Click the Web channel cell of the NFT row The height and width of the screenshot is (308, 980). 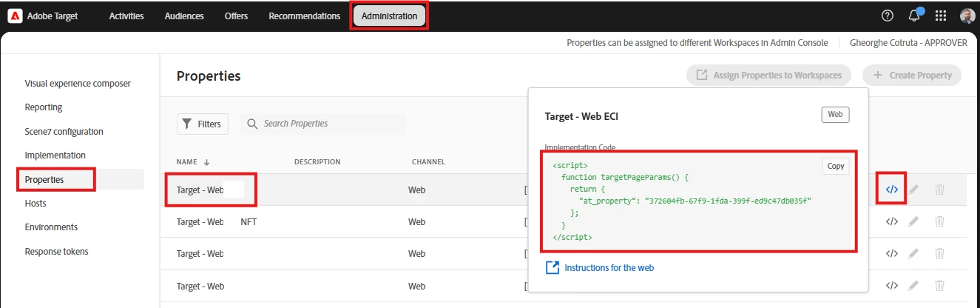(x=417, y=221)
